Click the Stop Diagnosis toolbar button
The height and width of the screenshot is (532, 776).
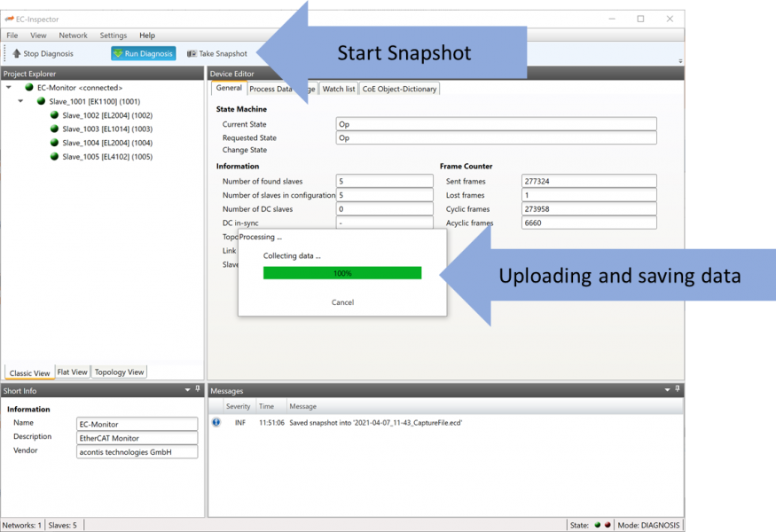[43, 54]
